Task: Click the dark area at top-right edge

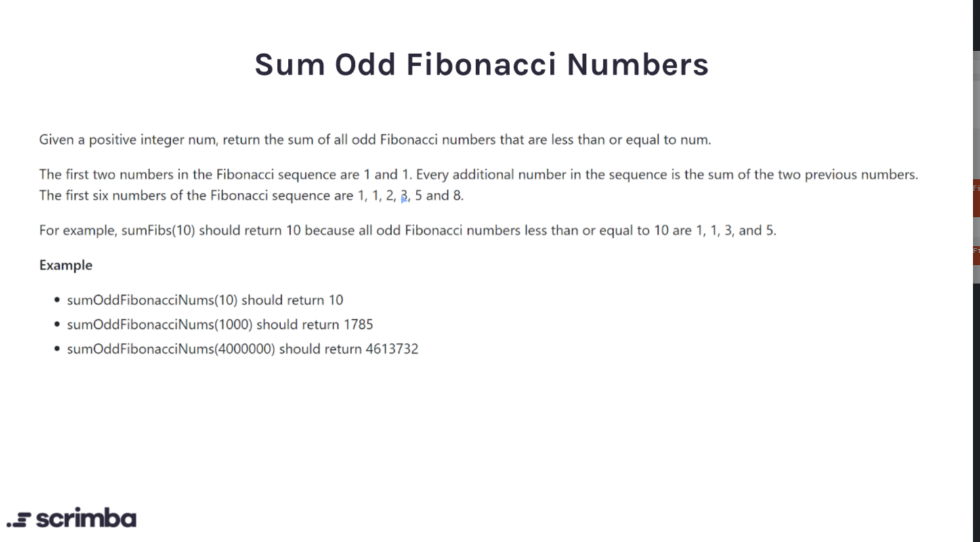Action: click(x=977, y=25)
